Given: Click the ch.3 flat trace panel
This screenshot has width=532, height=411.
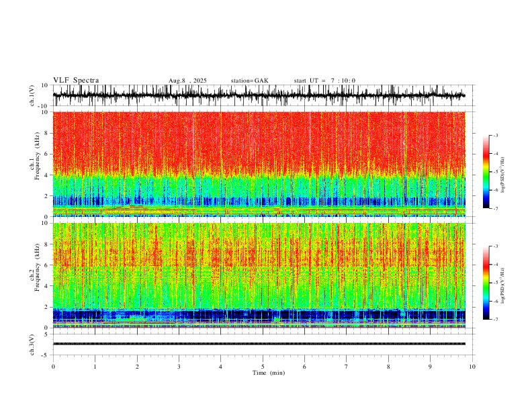Looking at the screenshot, I should coord(263,345).
